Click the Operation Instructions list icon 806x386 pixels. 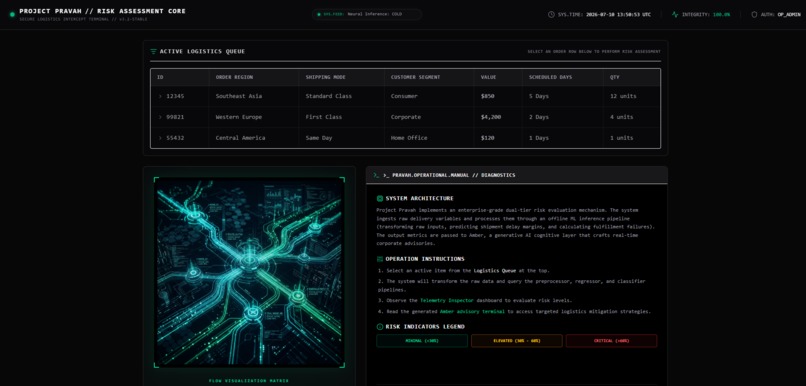tap(380, 259)
